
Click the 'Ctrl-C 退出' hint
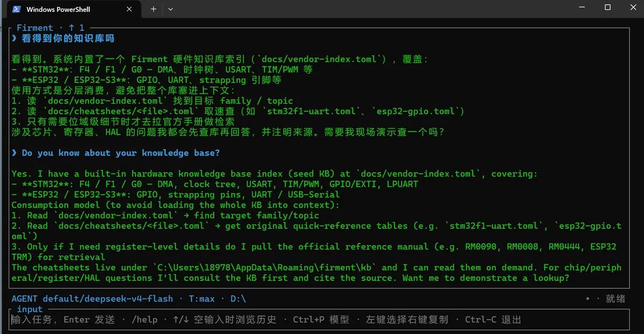click(493, 320)
